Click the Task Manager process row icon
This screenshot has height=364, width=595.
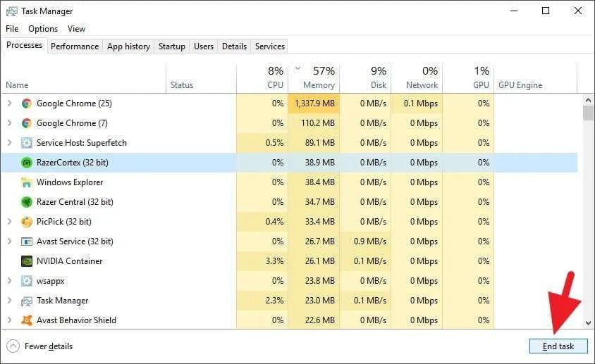tap(27, 301)
